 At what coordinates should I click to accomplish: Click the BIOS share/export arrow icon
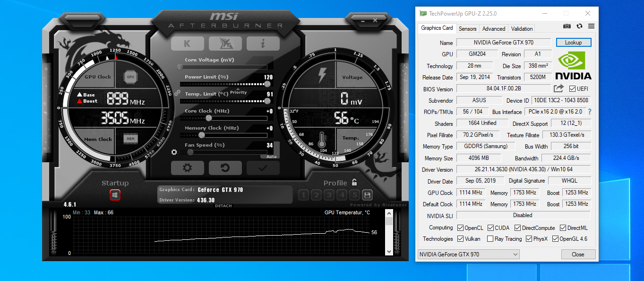pyautogui.click(x=559, y=88)
